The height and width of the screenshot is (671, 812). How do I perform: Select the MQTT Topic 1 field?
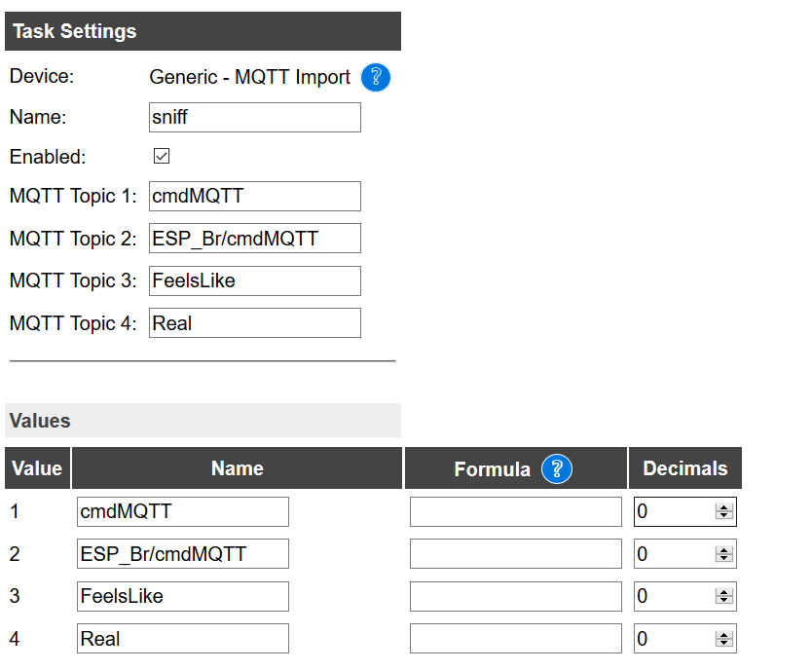(253, 196)
